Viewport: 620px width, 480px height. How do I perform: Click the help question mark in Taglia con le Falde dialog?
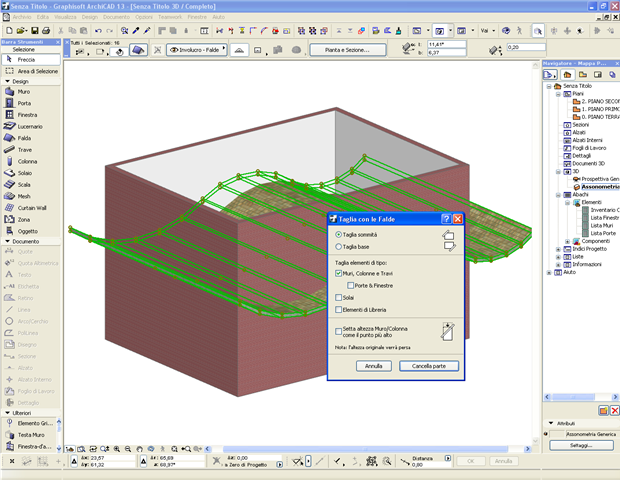click(446, 219)
